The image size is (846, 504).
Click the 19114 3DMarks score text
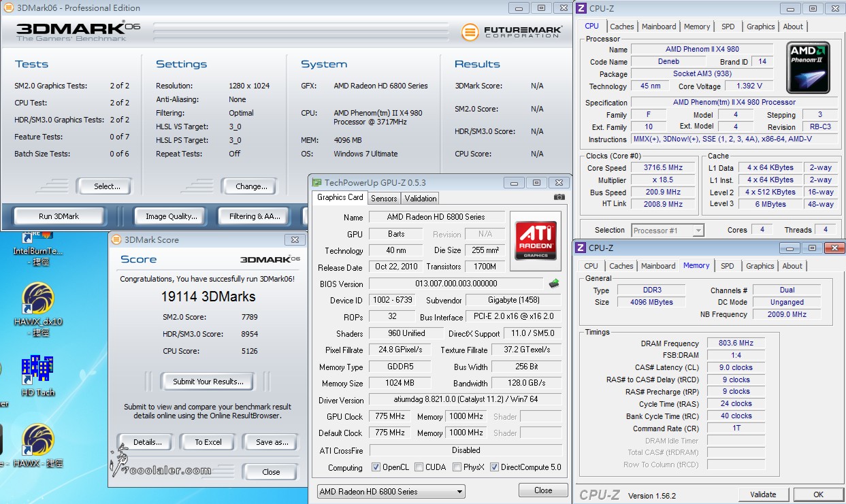click(x=208, y=297)
